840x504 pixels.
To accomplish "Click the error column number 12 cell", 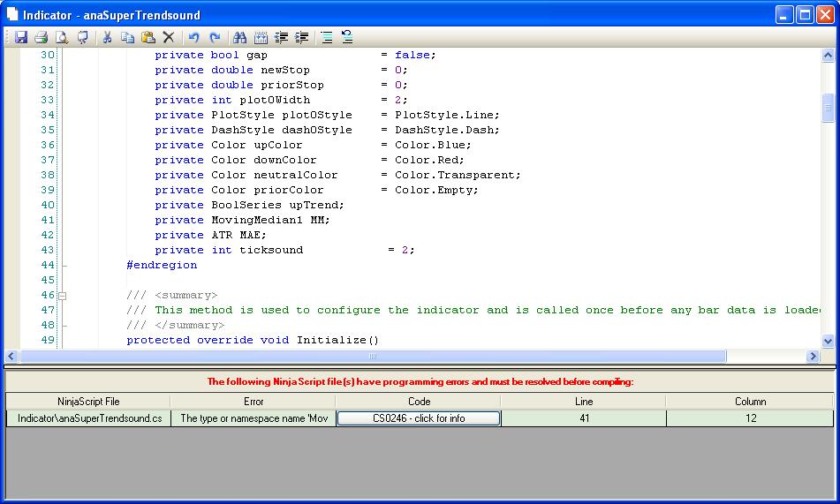I will (751, 418).
